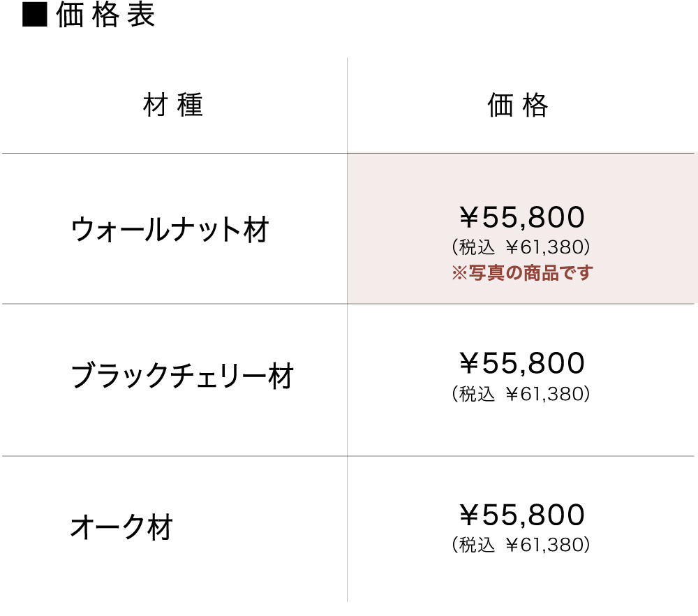Viewport: 698px width, 616px height.
Task: Click the divider line between ウォールナット材 and ブラックチェリー材 rows
Action: (x=174, y=304)
